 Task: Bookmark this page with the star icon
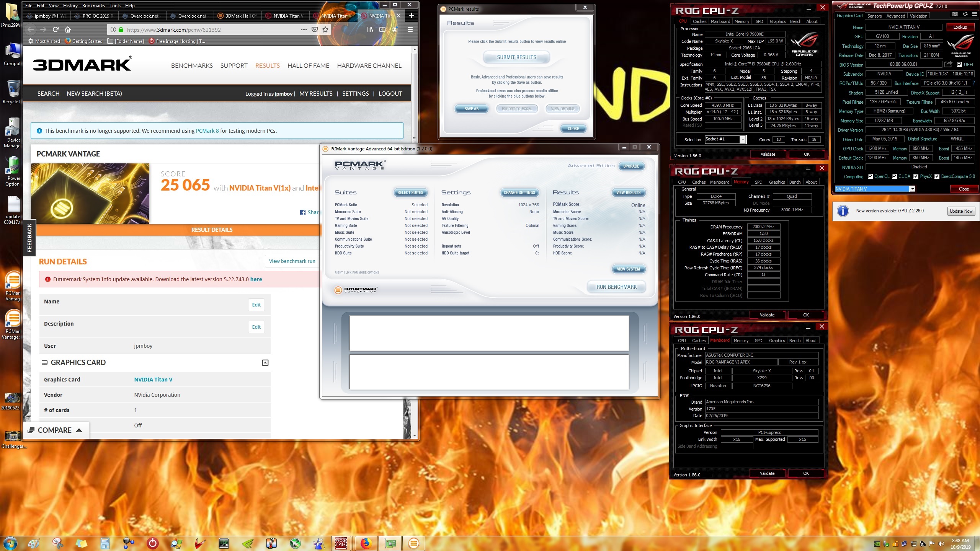[325, 29]
